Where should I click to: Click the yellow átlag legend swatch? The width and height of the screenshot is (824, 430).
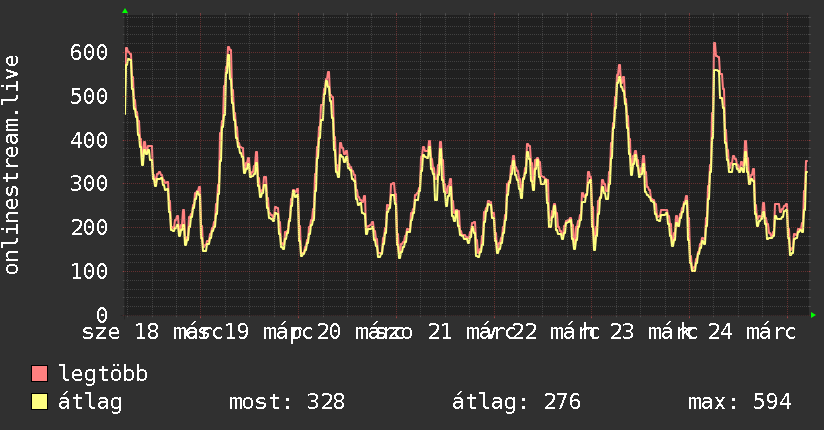tap(39, 401)
